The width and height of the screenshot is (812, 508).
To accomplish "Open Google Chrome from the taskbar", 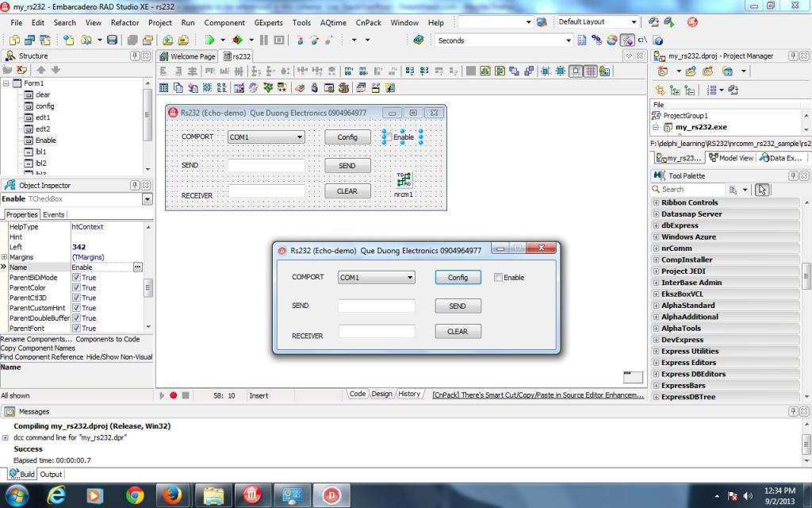I will tap(135, 495).
